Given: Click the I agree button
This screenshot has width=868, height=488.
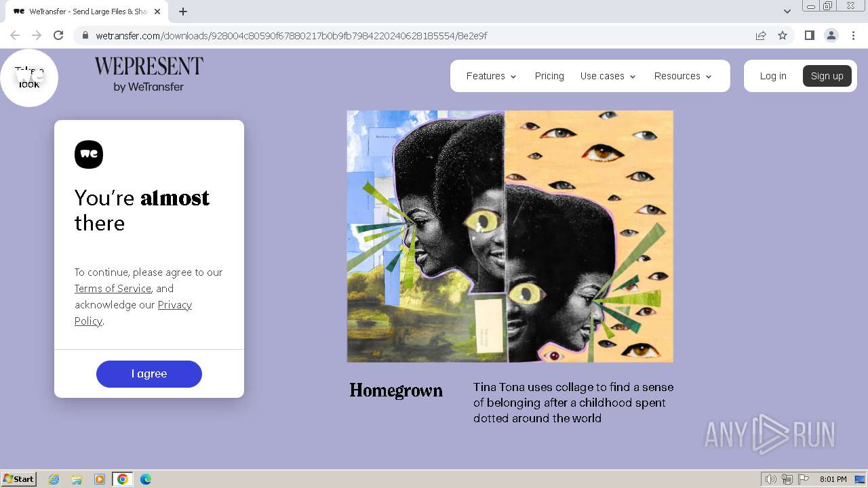Looking at the screenshot, I should pyautogui.click(x=149, y=374).
